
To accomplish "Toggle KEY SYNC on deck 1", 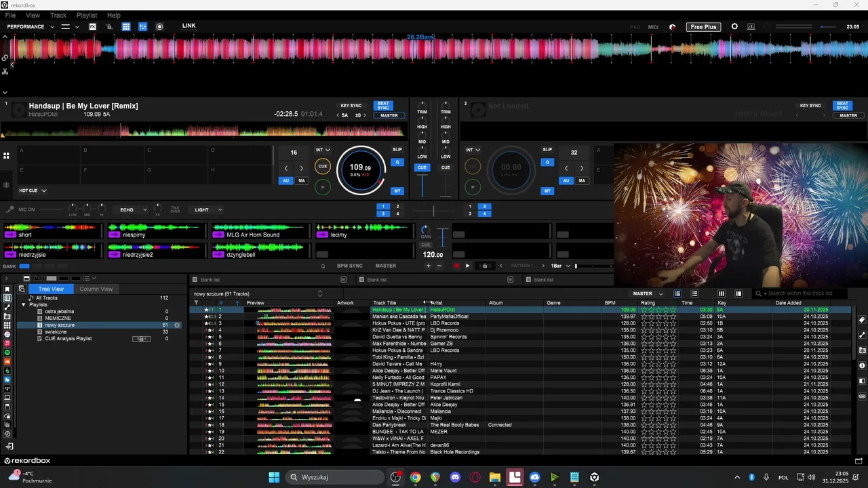I will 351,106.
